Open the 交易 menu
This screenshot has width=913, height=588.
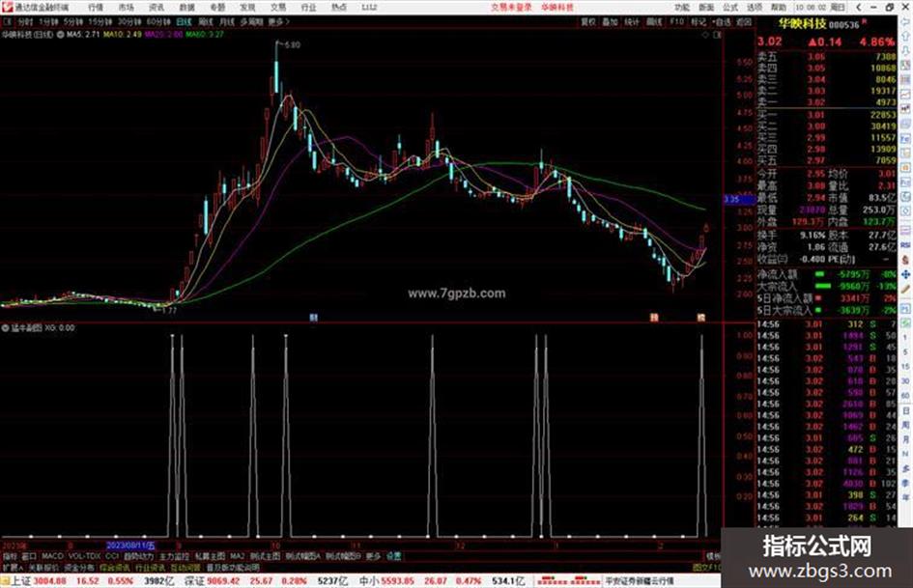278,7
